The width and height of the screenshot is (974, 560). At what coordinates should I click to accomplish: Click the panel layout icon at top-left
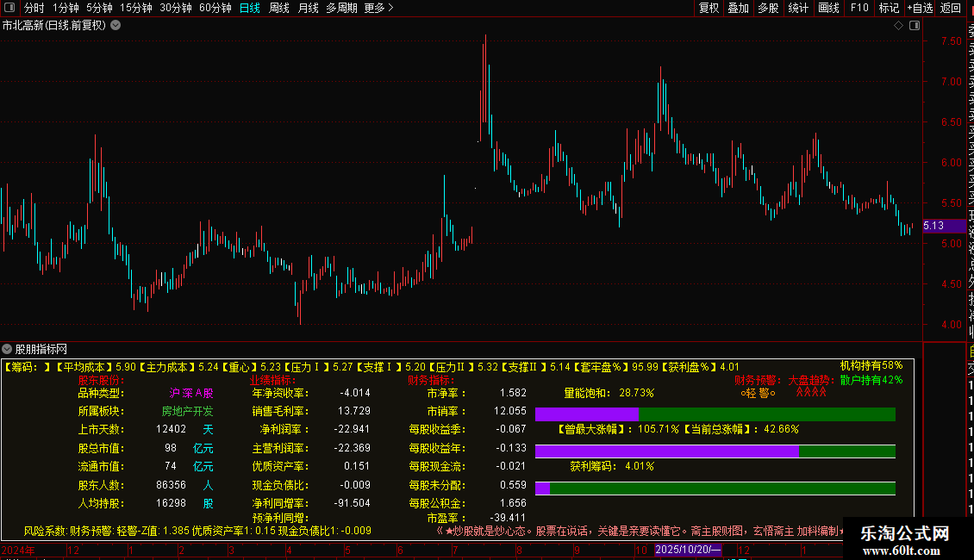(x=9, y=8)
